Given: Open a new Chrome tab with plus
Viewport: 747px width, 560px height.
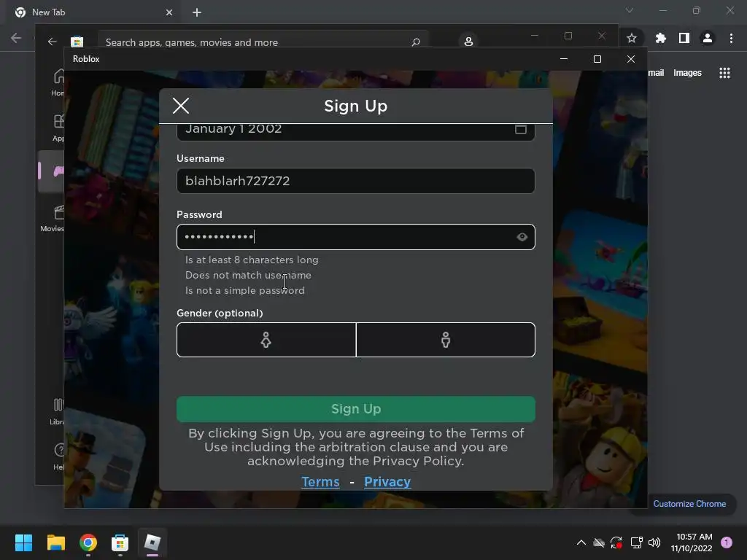Looking at the screenshot, I should (197, 12).
